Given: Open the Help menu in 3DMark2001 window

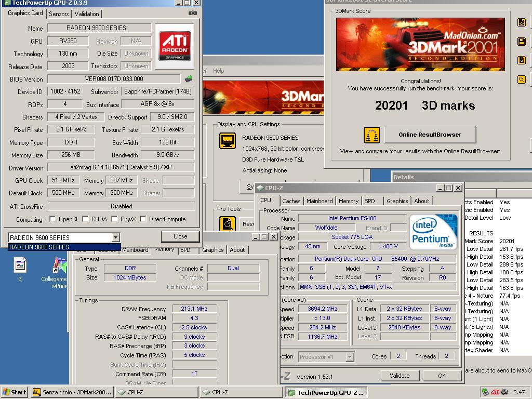Looking at the screenshot, I should click(219, 71).
